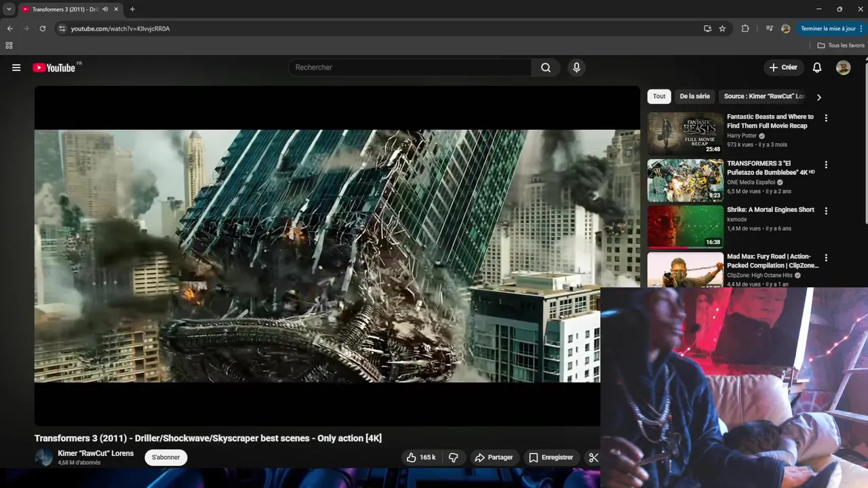Viewport: 868px width, 488px height.
Task: Open TRANSFORMERS 3 El Puñetazo de Bumblebee title
Action: point(770,168)
